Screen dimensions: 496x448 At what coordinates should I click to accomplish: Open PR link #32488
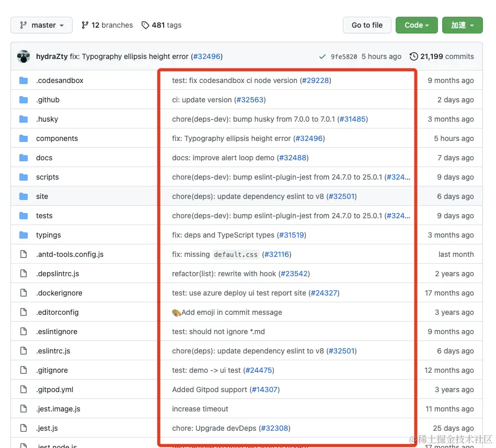click(x=293, y=158)
